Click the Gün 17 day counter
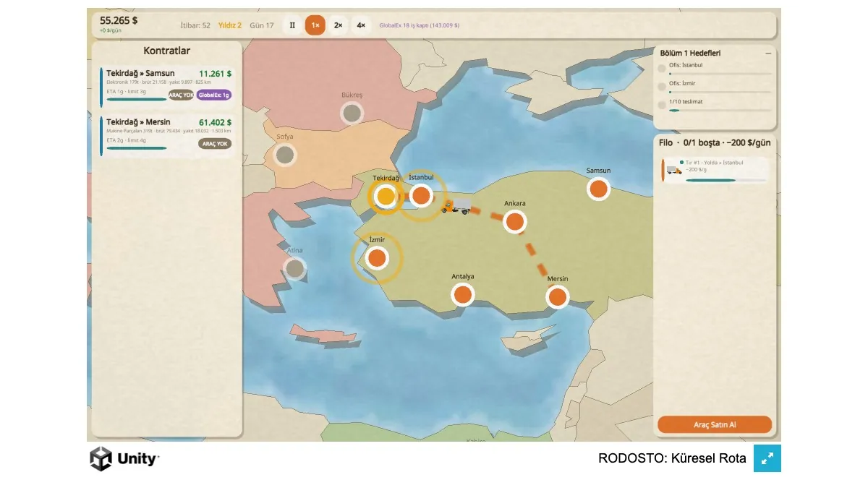This screenshot has width=868, height=480. [x=262, y=25]
